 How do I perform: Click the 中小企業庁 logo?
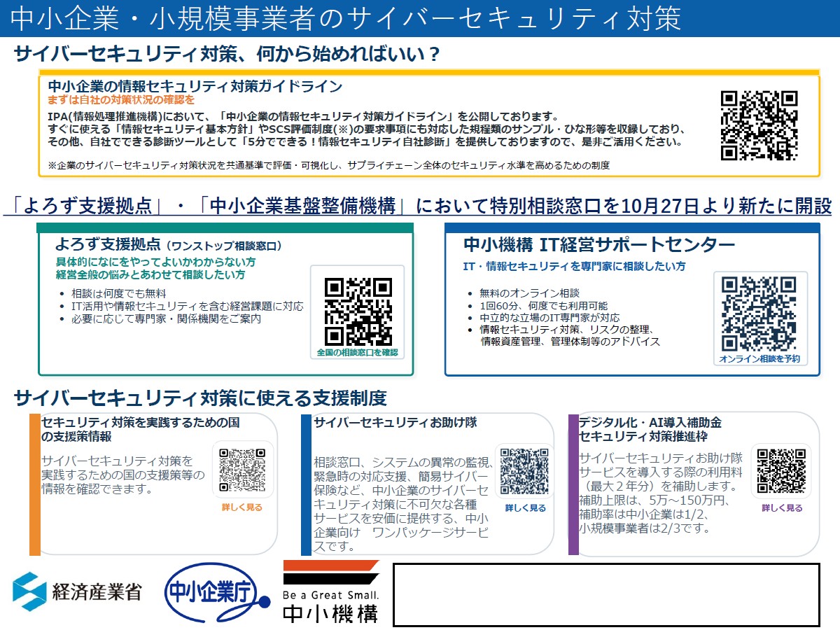[218, 593]
